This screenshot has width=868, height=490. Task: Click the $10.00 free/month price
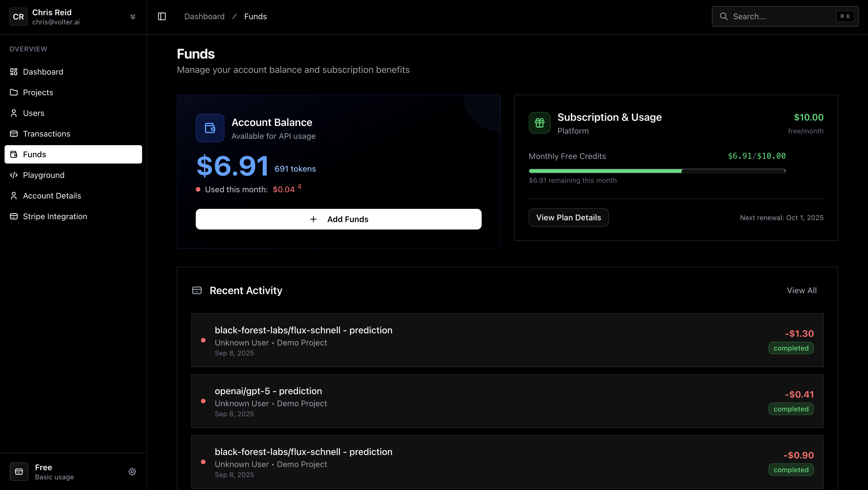(809, 118)
